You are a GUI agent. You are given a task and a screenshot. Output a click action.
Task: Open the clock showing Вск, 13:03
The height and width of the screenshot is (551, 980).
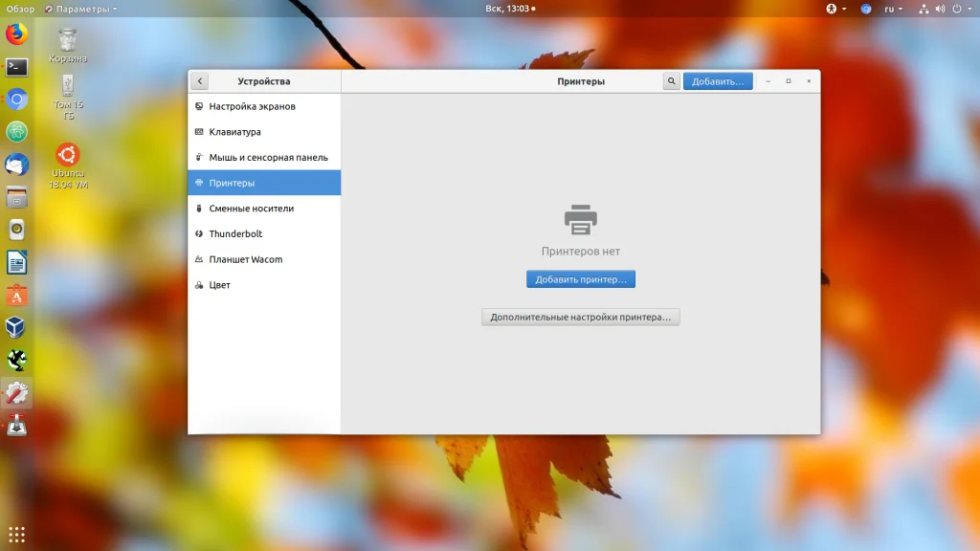pos(509,9)
